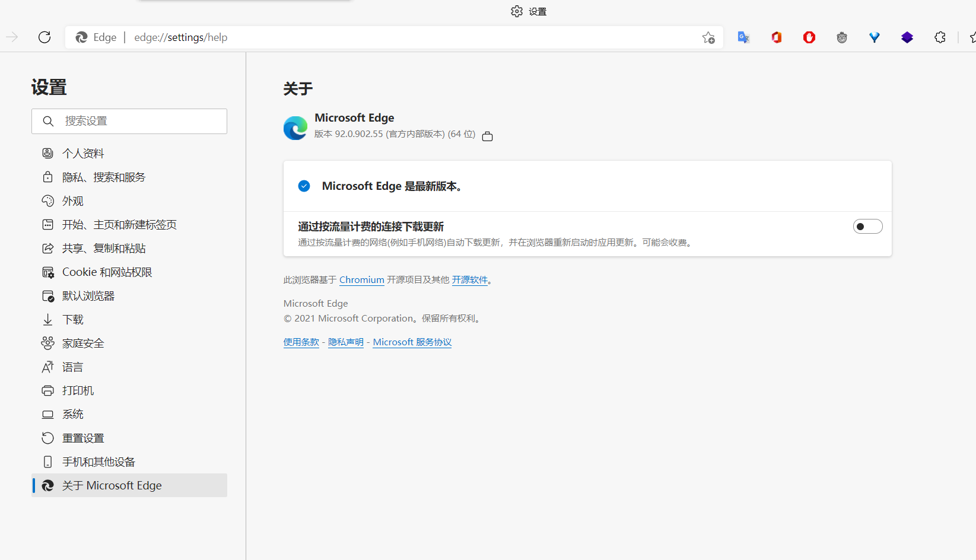This screenshot has height=560, width=976.
Task: Open the Tampermonkey-style gray extension icon
Action: click(x=842, y=37)
